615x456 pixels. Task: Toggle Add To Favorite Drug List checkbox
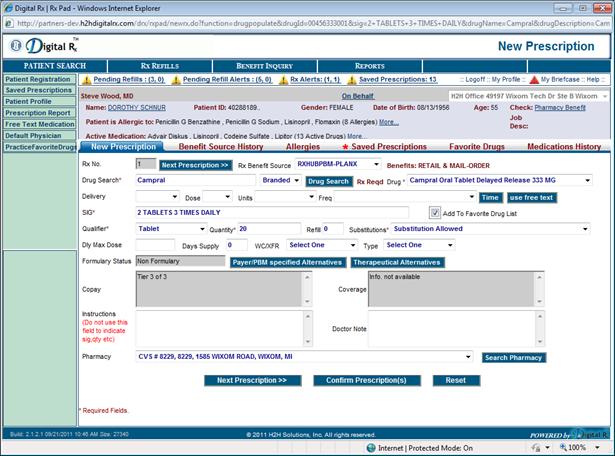(434, 212)
